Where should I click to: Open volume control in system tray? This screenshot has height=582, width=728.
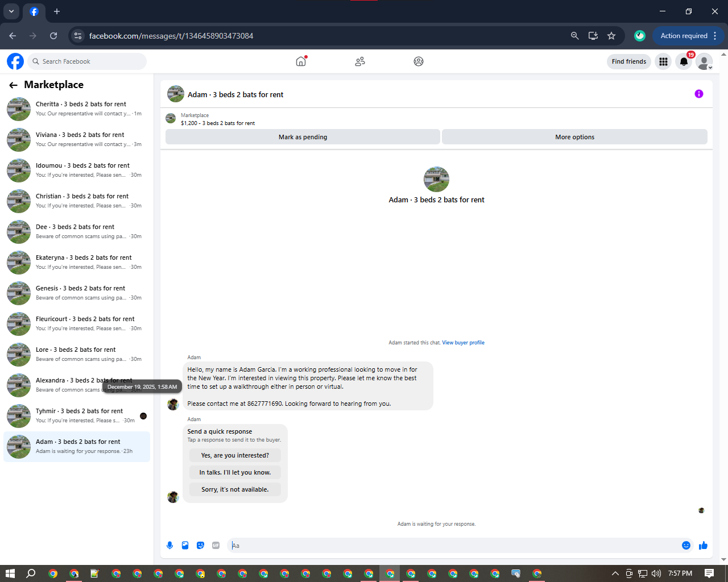[656, 573]
